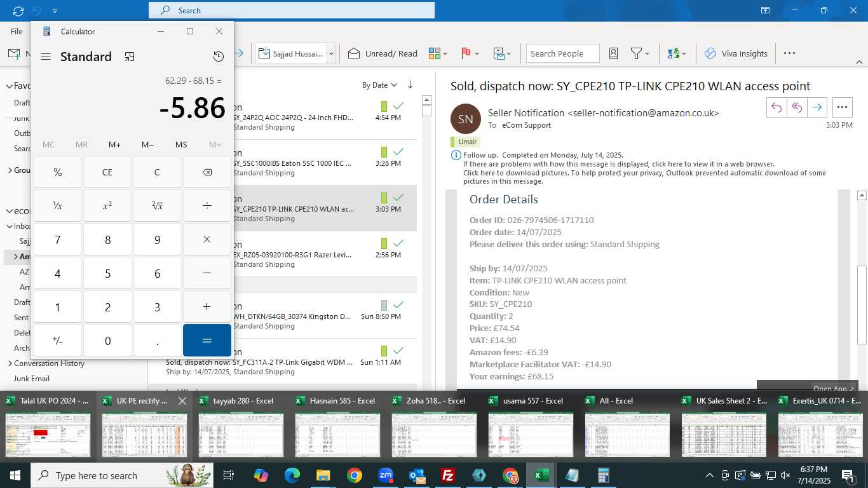The image size is (868, 488).
Task: Expand the Conversation History folder
Action: click(9, 363)
